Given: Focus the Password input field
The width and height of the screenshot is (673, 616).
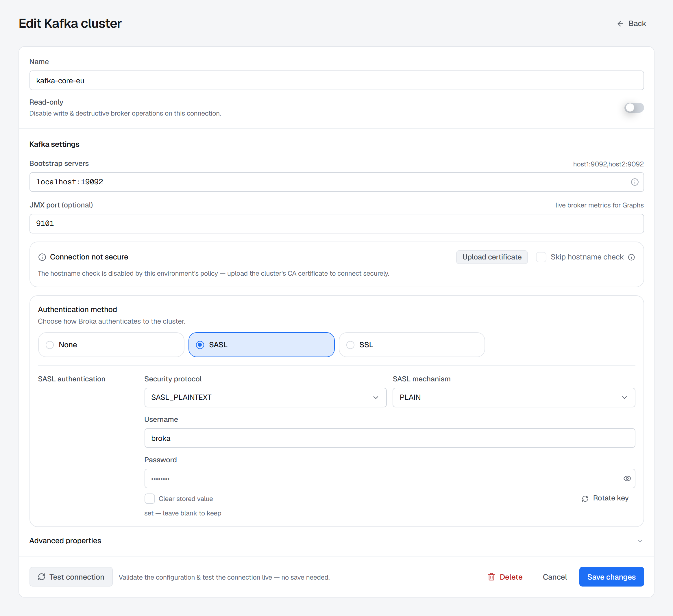Looking at the screenshot, I should point(390,478).
